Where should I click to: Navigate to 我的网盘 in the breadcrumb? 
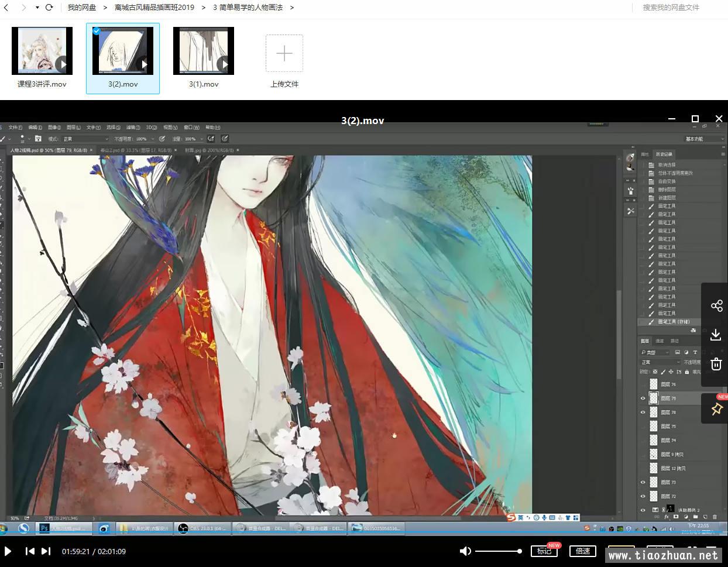(x=81, y=8)
